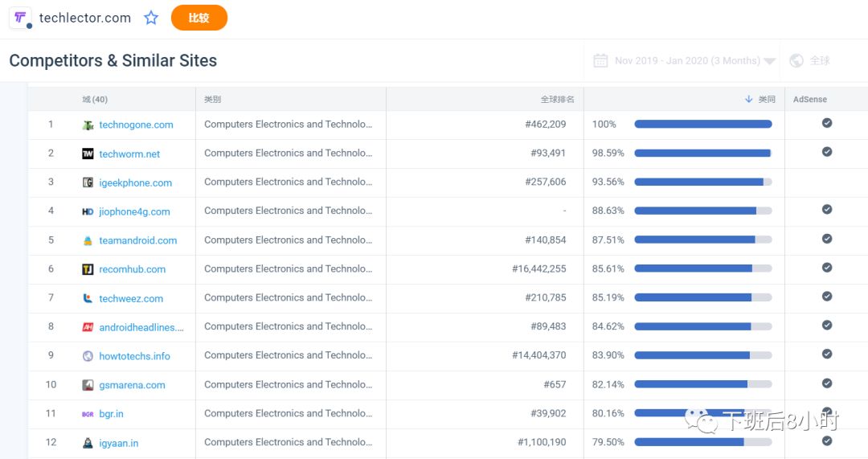Click the igeekphone.com 93.56% similarity bar
Viewport: 868px width, 459px height.
coord(703,182)
